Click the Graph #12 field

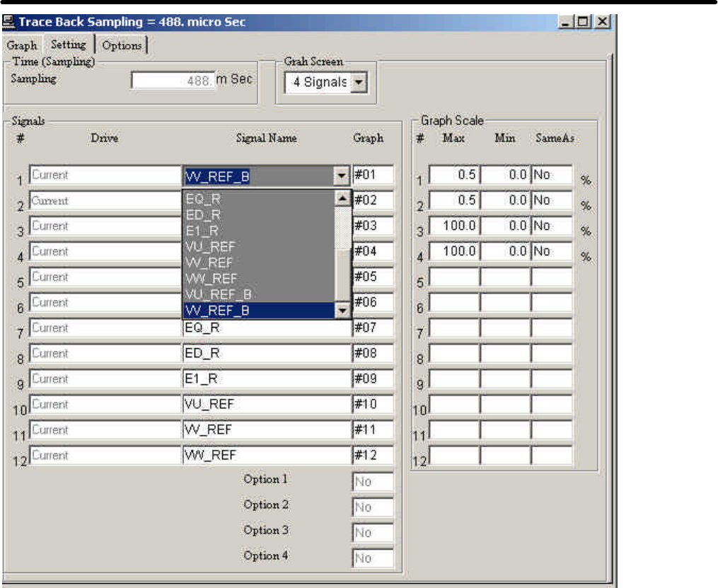click(x=372, y=456)
